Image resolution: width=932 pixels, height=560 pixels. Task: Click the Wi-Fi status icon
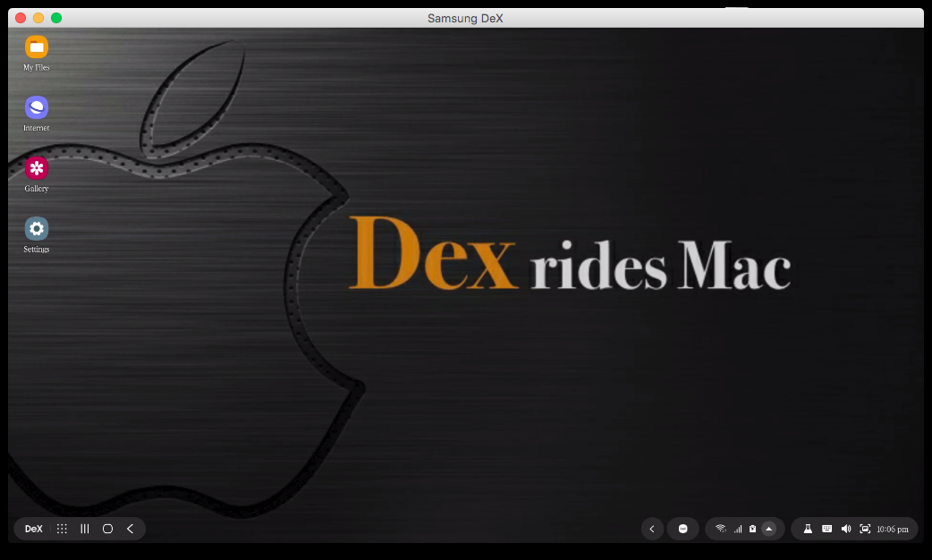[x=721, y=529]
